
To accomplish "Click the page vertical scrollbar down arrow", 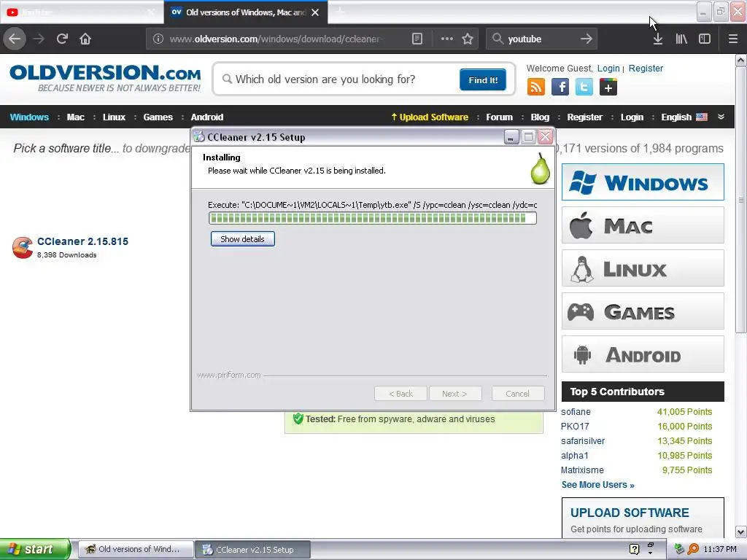I will pyautogui.click(x=740, y=532).
